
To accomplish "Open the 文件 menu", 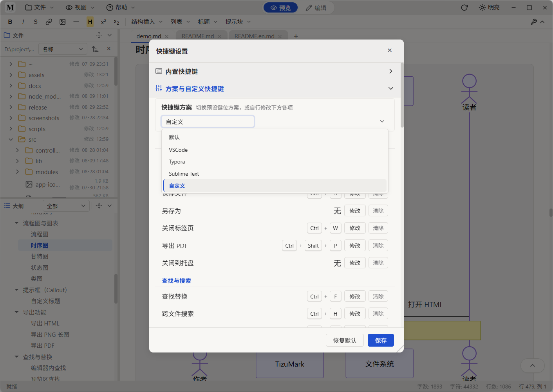I will coord(40,7).
